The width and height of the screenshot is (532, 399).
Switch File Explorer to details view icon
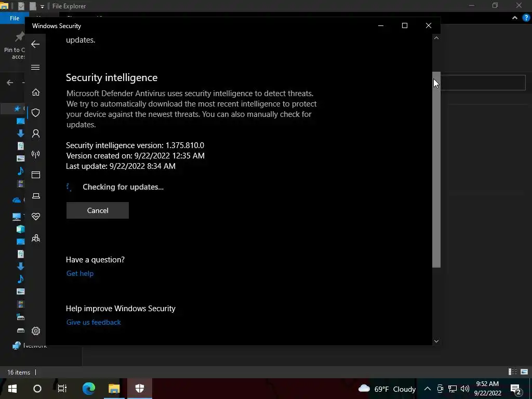513,372
